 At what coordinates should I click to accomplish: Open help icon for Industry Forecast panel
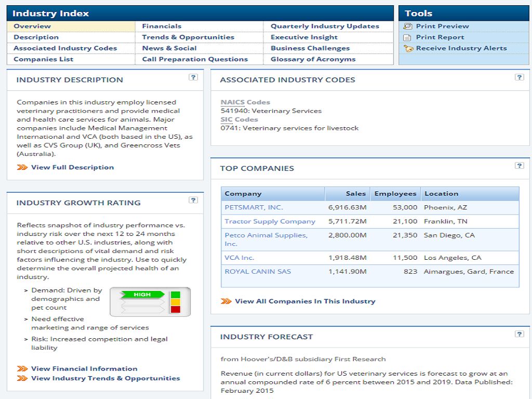point(519,334)
